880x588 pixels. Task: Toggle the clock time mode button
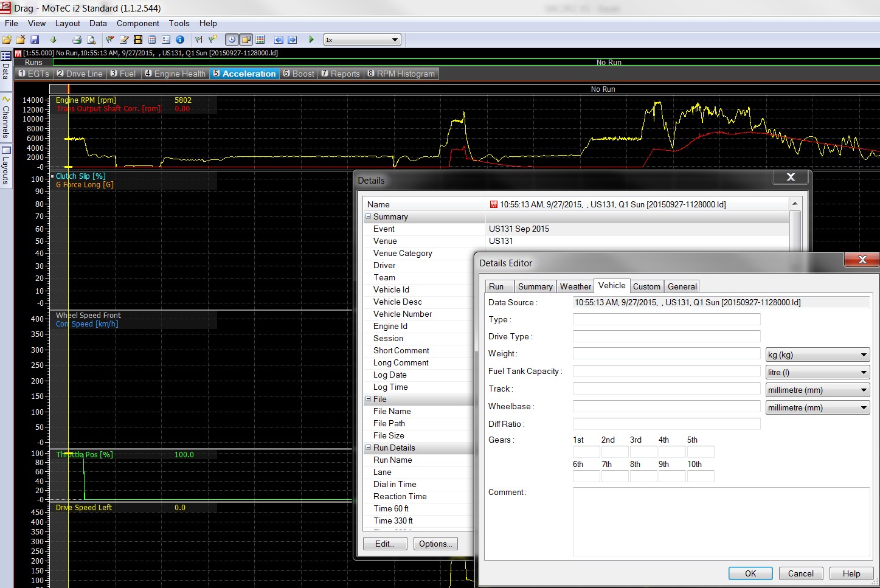tap(232, 40)
